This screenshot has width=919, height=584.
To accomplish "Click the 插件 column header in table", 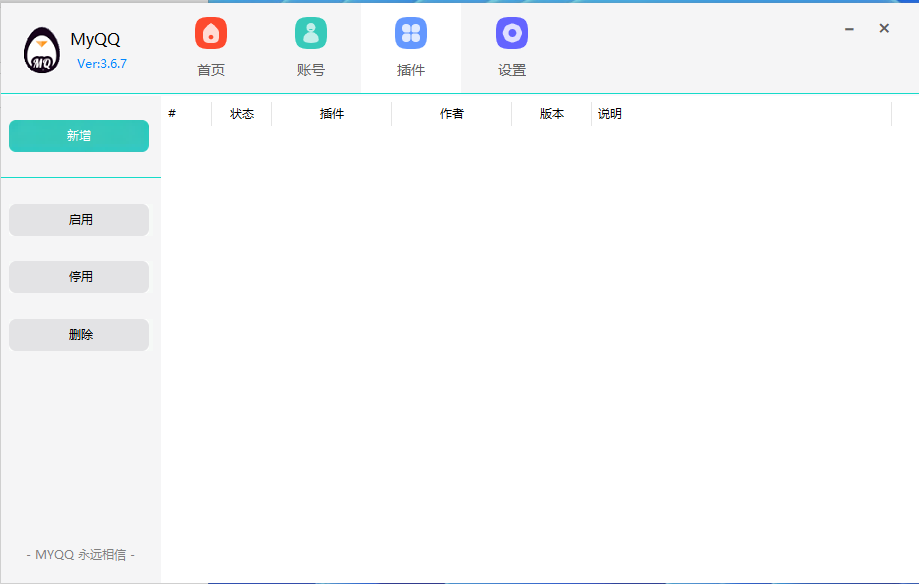I will click(332, 114).
